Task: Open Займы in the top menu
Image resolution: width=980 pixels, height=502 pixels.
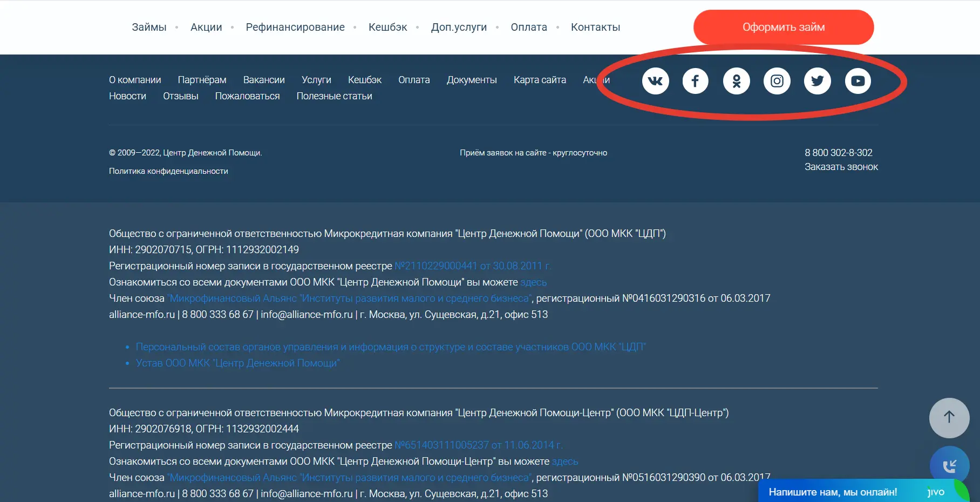Action: tap(149, 27)
